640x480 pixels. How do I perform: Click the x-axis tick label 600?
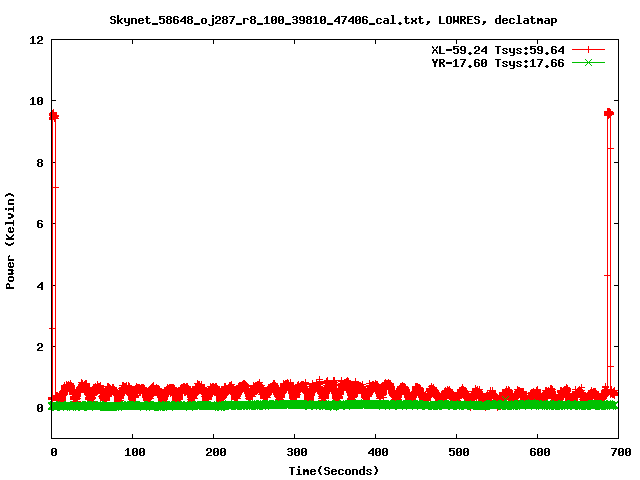[x=540, y=452]
